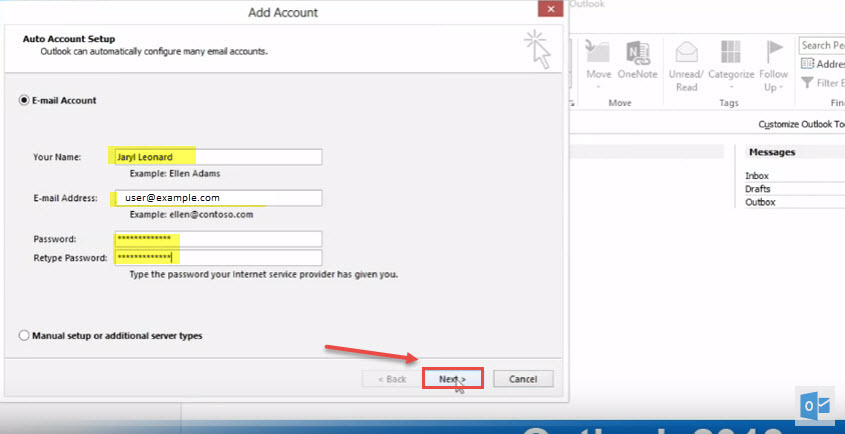The height and width of the screenshot is (434, 845).
Task: Click the Address Book icon
Action: 807,64
